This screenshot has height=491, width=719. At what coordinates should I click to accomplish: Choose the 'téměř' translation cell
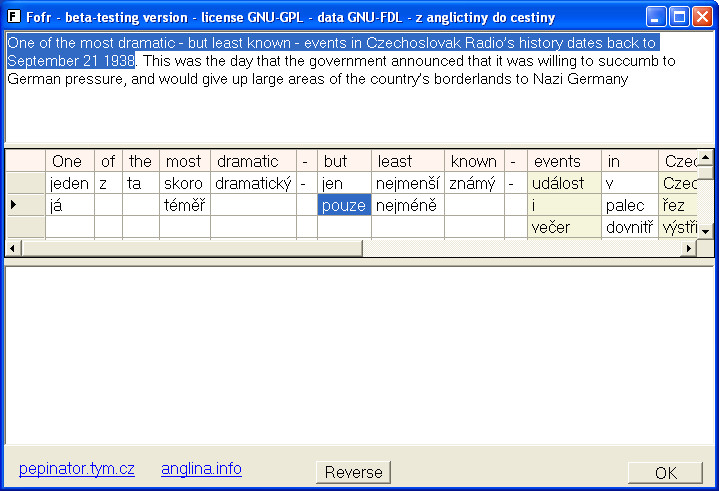(185, 205)
